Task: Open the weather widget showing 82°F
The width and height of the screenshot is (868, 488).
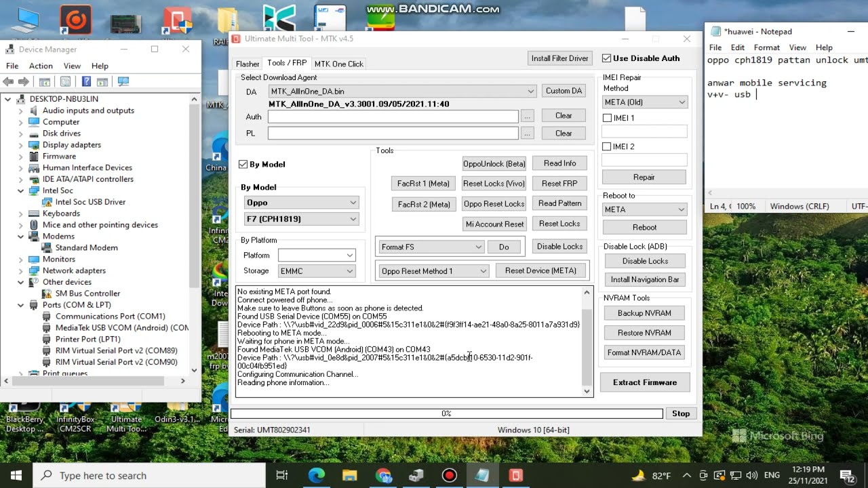Action: 651,475
